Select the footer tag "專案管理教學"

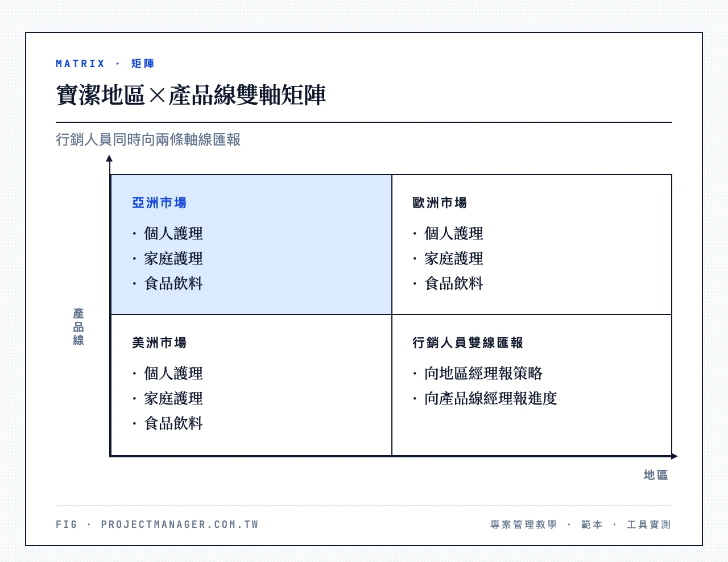pyautogui.click(x=524, y=524)
